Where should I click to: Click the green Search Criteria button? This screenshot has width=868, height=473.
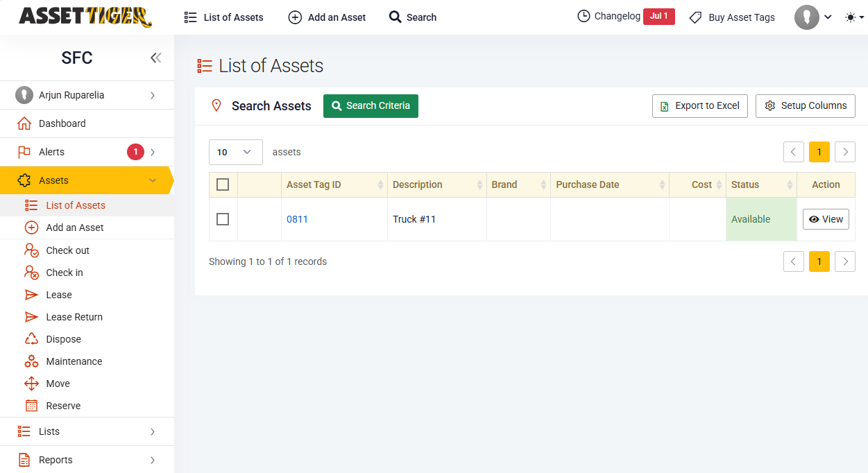click(x=371, y=106)
